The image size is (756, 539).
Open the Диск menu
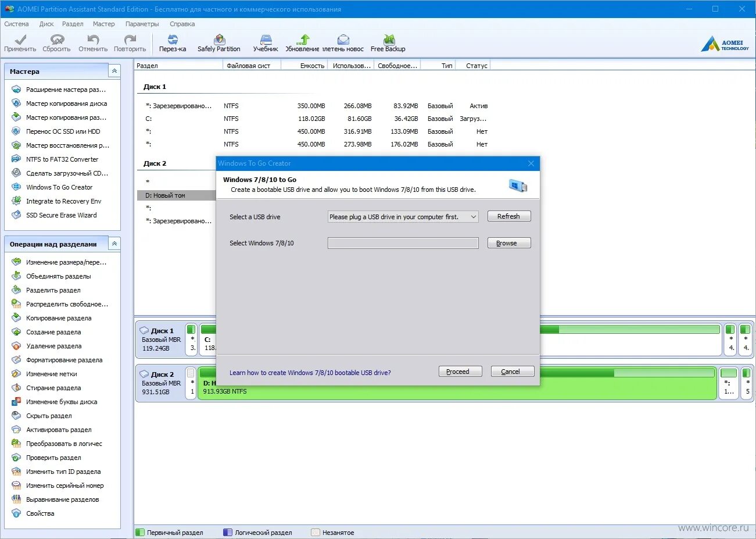click(46, 24)
